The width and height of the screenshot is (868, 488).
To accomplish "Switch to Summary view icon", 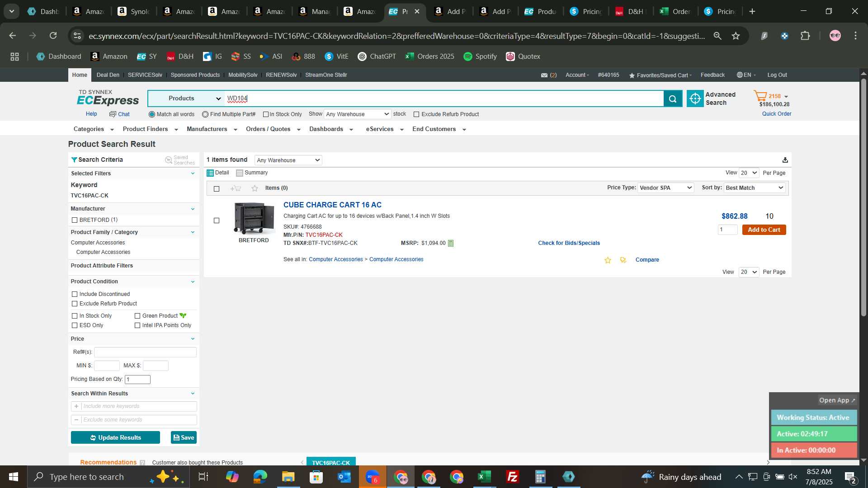I will pos(240,173).
